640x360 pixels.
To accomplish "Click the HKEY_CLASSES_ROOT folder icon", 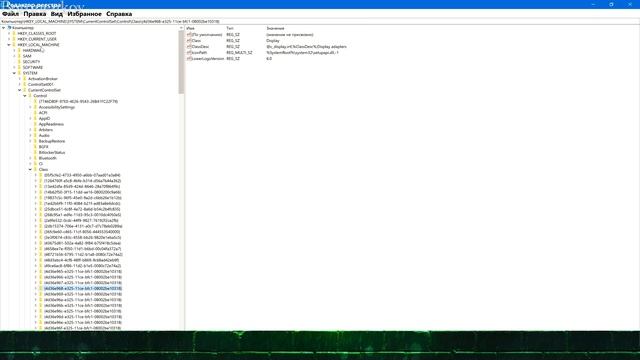I will [x=14, y=33].
